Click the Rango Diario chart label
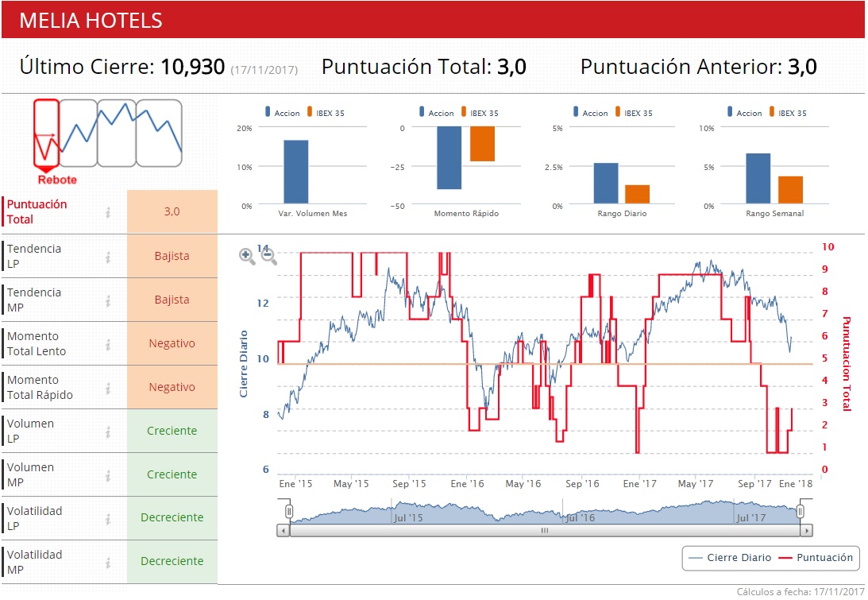Image resolution: width=868 pixels, height=600 pixels. (622, 213)
